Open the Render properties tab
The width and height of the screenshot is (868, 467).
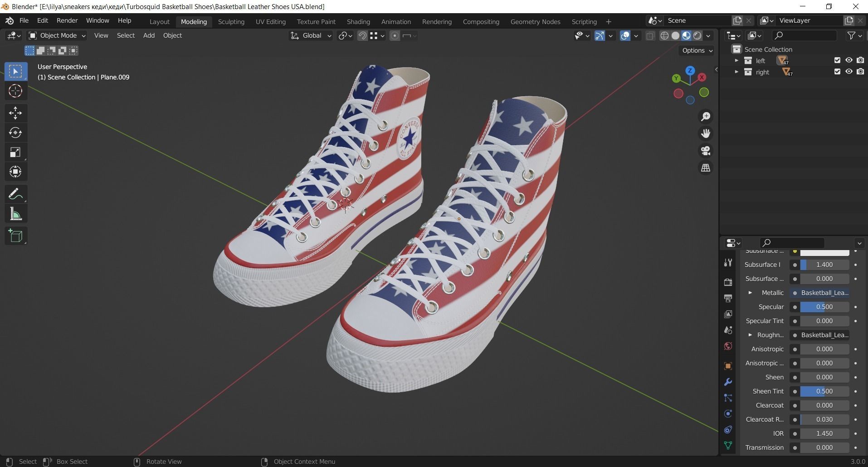(x=728, y=282)
